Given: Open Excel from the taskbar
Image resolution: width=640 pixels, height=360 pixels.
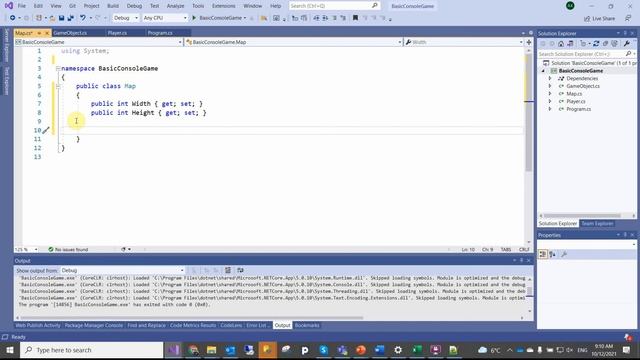Looking at the screenshot, I should click(x=417, y=350).
